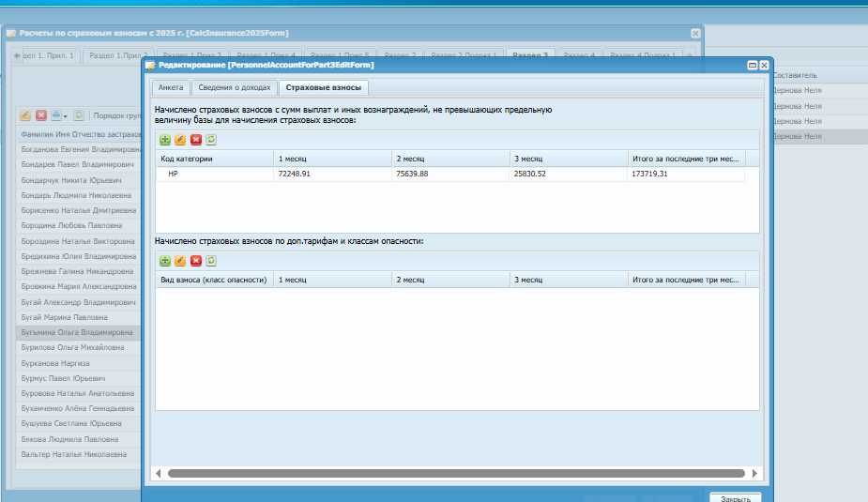Select Бондарев Павел Владимирович in background list

(79, 164)
